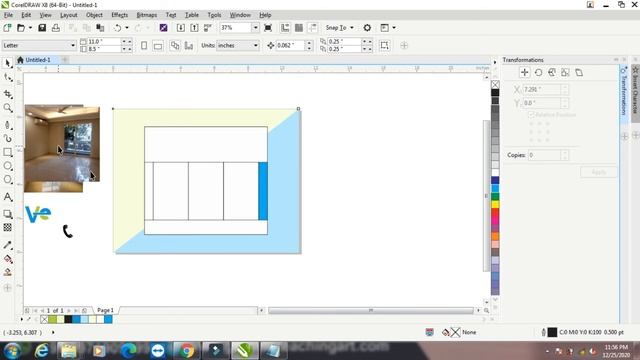640x360 pixels.
Task: Save the document using floppy icon
Action: [42, 28]
